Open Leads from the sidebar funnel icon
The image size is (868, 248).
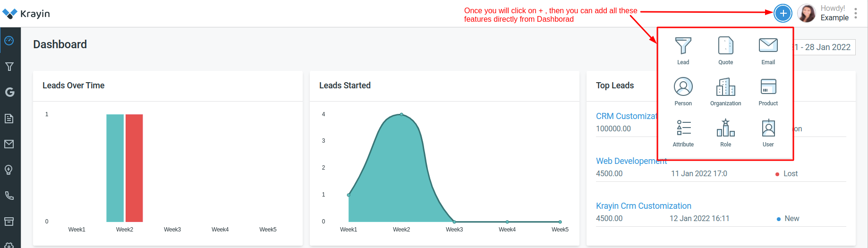click(x=9, y=67)
